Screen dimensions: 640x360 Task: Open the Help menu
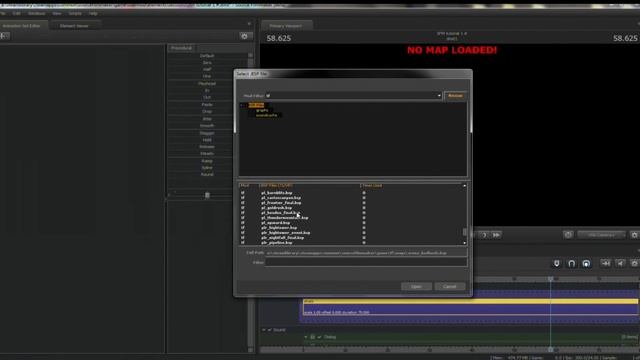[x=93, y=13]
